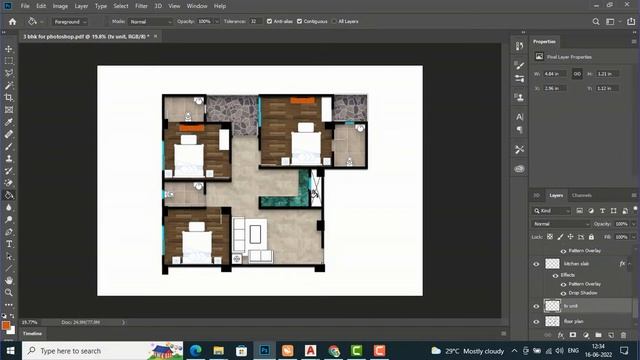Open the layer Fill dropdown arrow

(x=633, y=237)
